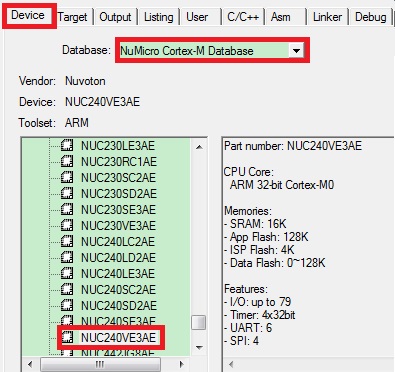Open the C/C++ tab

[243, 17]
